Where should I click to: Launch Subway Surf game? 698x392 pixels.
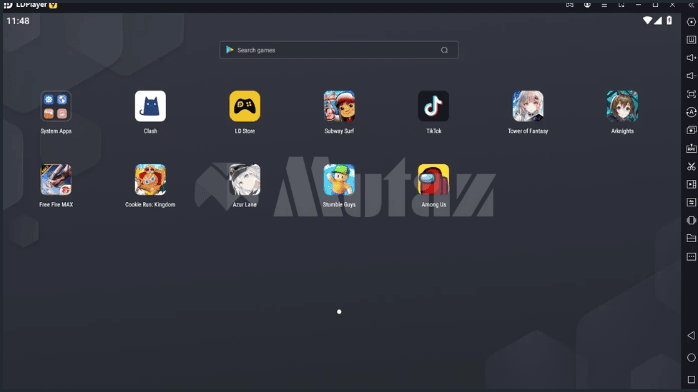click(x=339, y=106)
